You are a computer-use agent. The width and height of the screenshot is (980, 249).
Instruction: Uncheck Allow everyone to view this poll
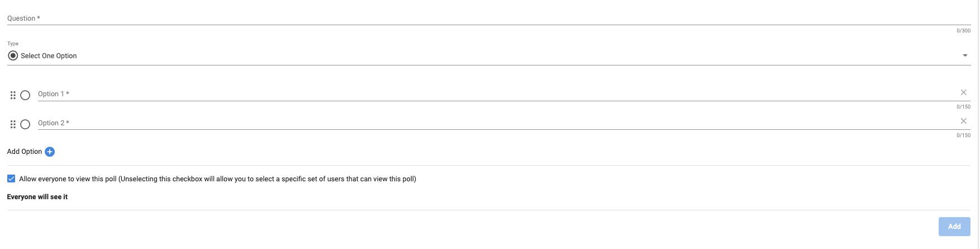click(11, 179)
